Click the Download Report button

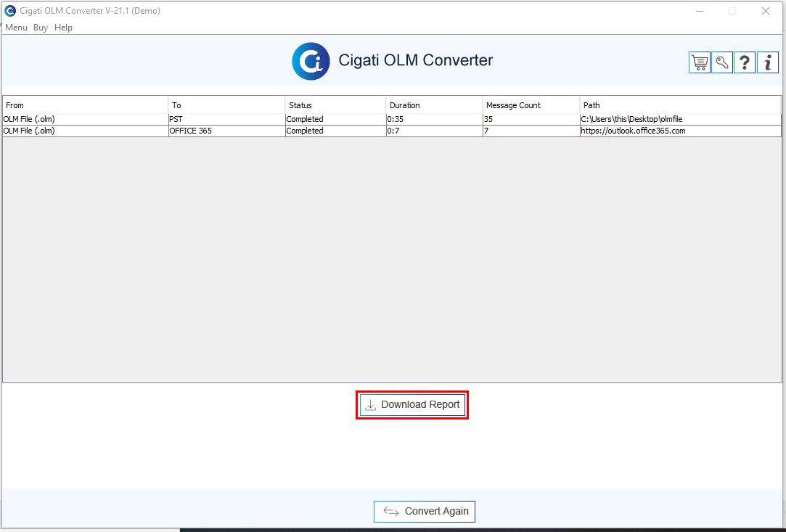coord(412,405)
